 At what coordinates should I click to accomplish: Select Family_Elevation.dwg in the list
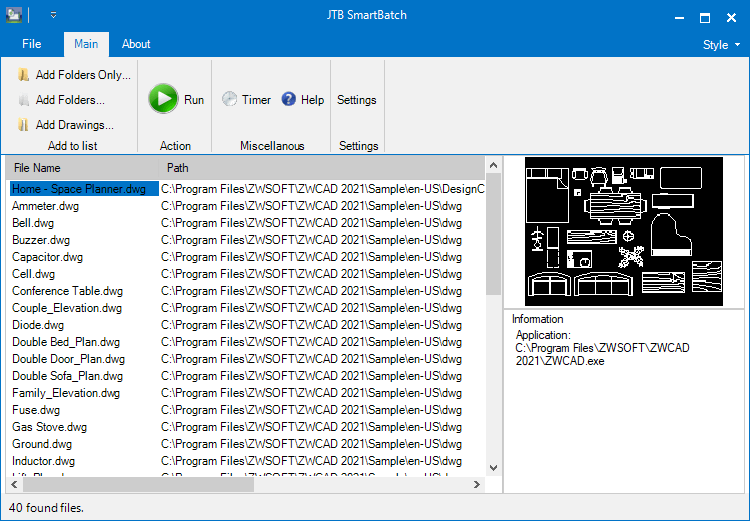point(66,393)
